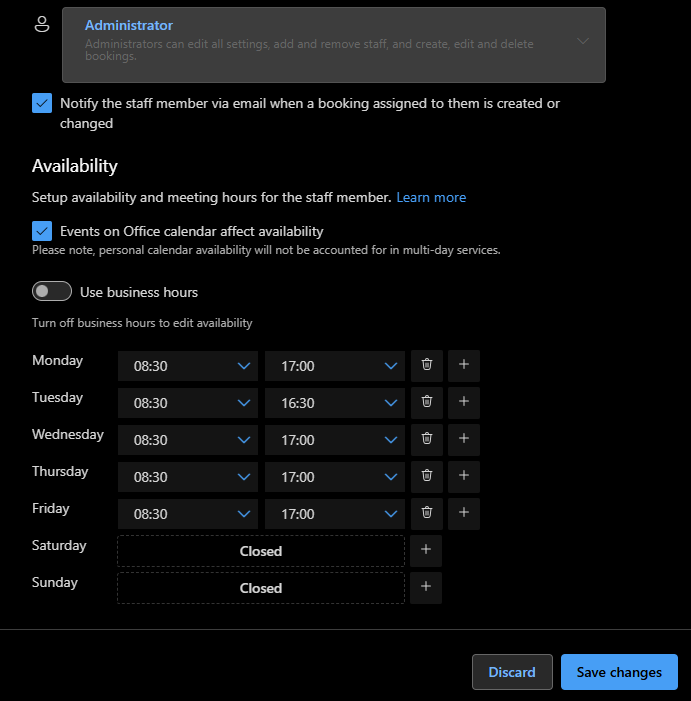The height and width of the screenshot is (701, 691).
Task: Open the Learn more link
Action: (431, 198)
